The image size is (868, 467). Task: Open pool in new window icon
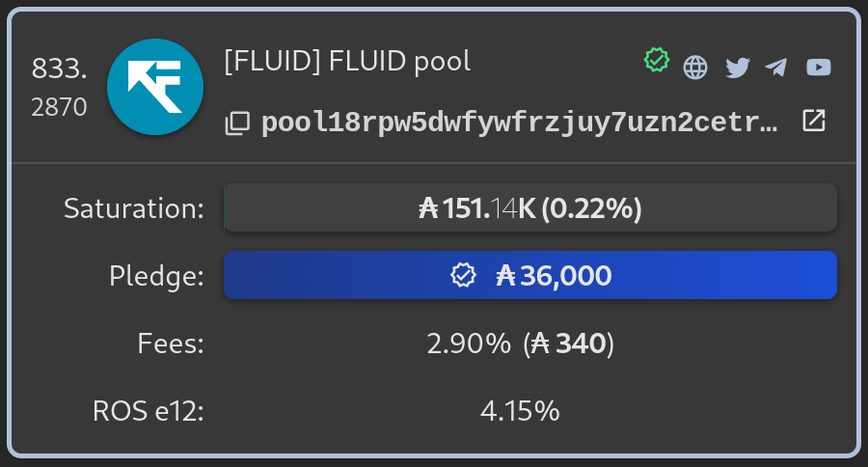coord(814,121)
